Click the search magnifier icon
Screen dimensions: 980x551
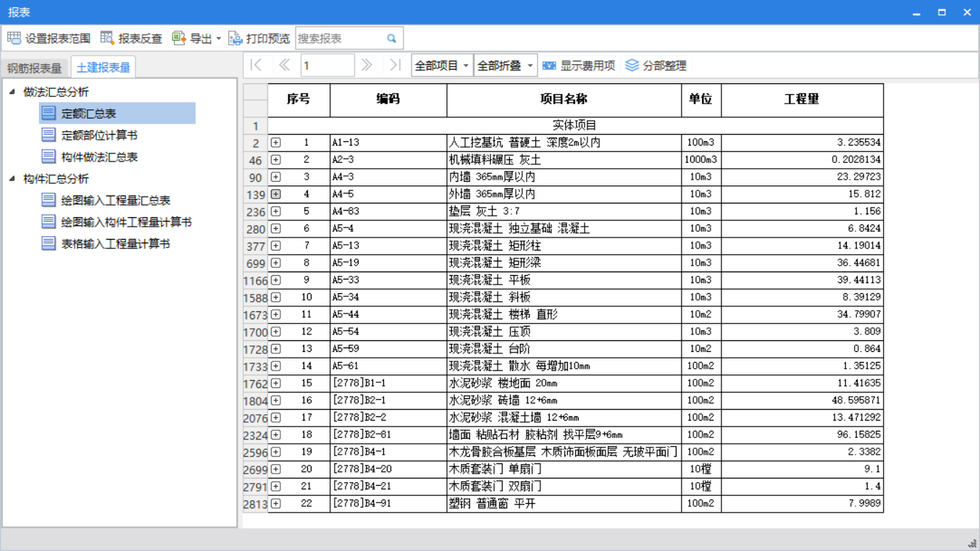tap(392, 38)
